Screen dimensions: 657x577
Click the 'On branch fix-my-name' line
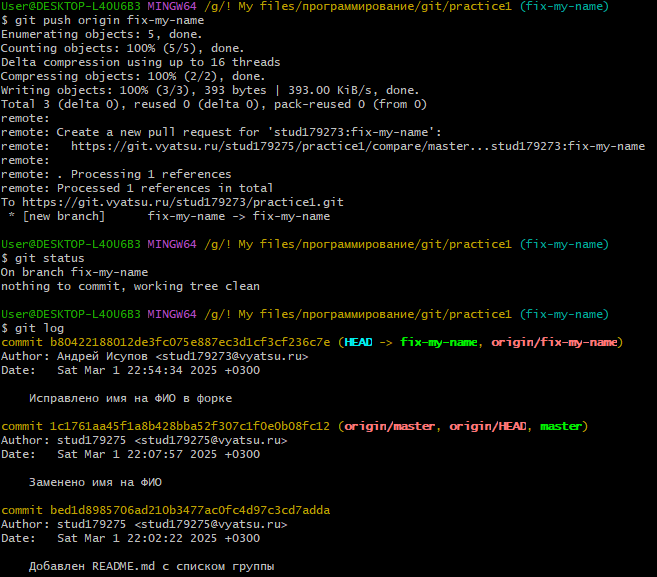(74, 272)
